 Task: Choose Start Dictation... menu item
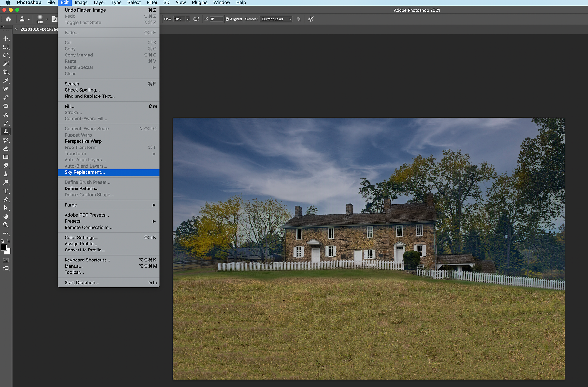click(108, 283)
